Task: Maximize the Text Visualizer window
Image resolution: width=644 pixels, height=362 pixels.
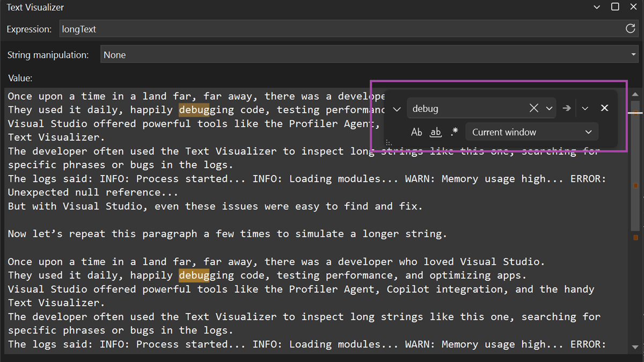Action: 614,7
